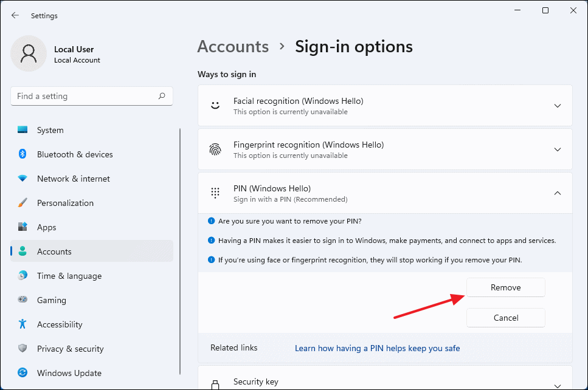
Task: Open Time & language settings
Action: click(x=71, y=275)
